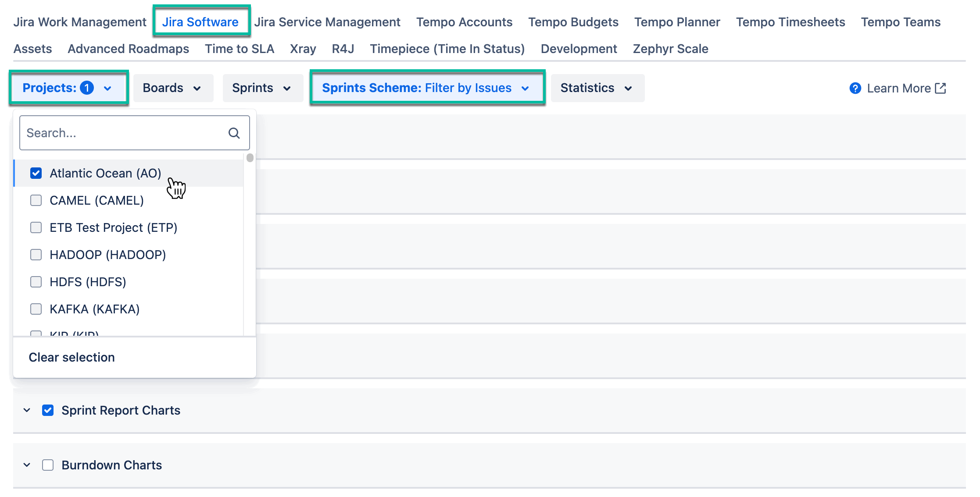Open the Zephyr Scale tab
The height and width of the screenshot is (497, 980).
[670, 49]
